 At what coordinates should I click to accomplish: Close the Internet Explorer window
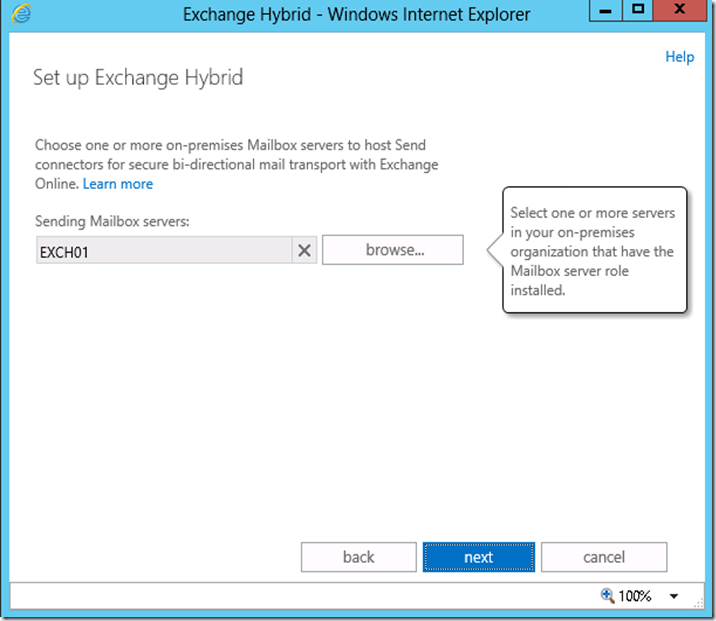coord(679,10)
